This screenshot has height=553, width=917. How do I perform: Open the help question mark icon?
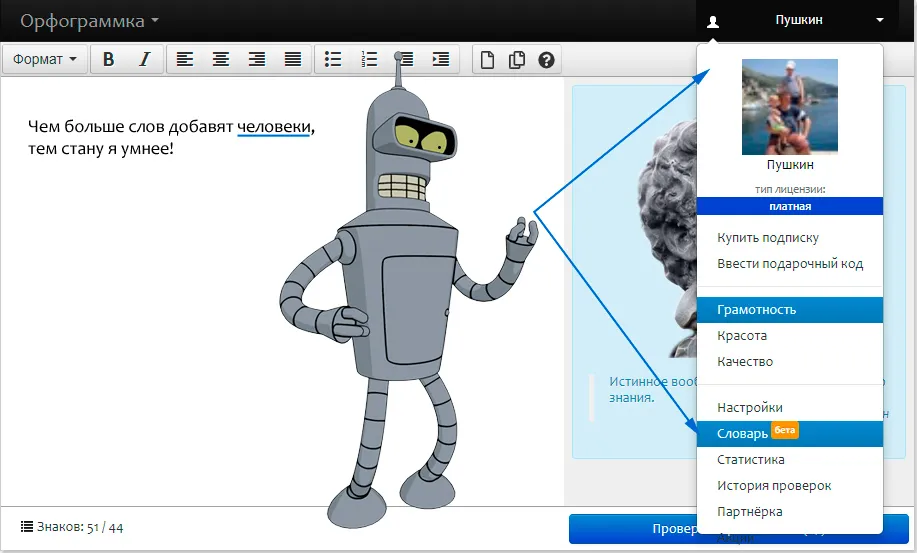[x=546, y=60]
